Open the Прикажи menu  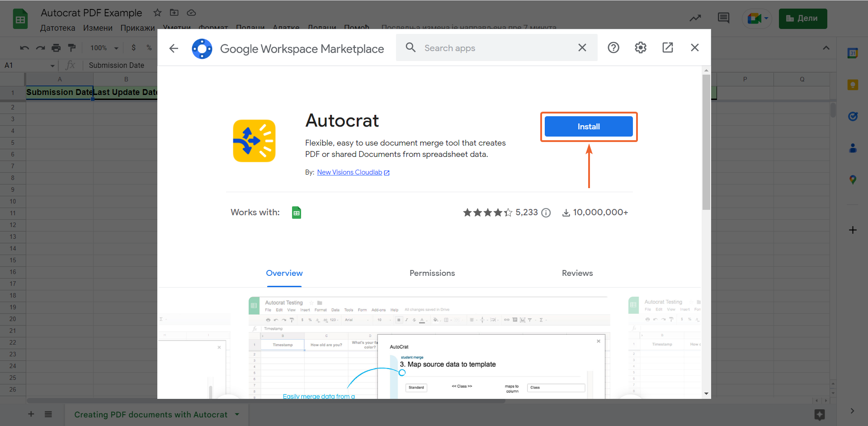(137, 28)
